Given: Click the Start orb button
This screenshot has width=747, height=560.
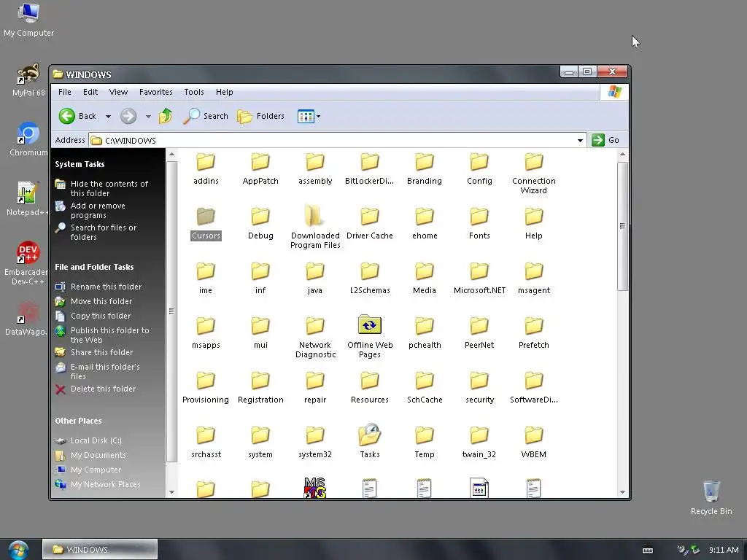Looking at the screenshot, I should point(18,550).
